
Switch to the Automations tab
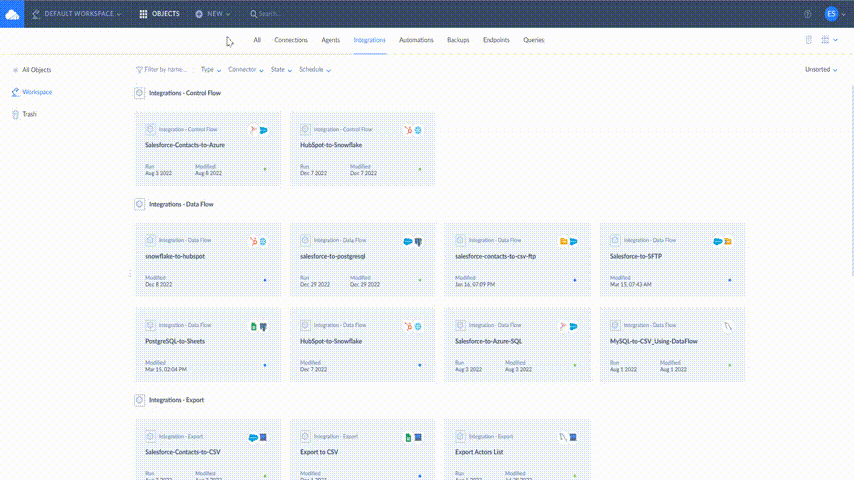[x=416, y=40]
